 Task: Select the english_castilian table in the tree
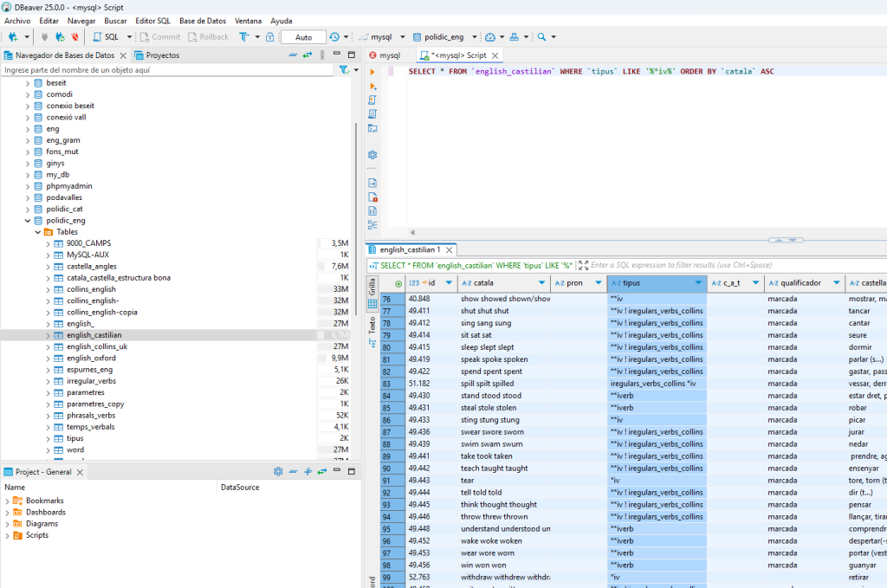pos(94,334)
